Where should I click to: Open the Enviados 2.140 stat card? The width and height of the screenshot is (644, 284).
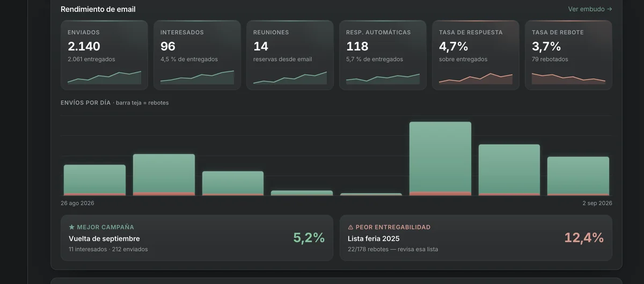coord(104,55)
